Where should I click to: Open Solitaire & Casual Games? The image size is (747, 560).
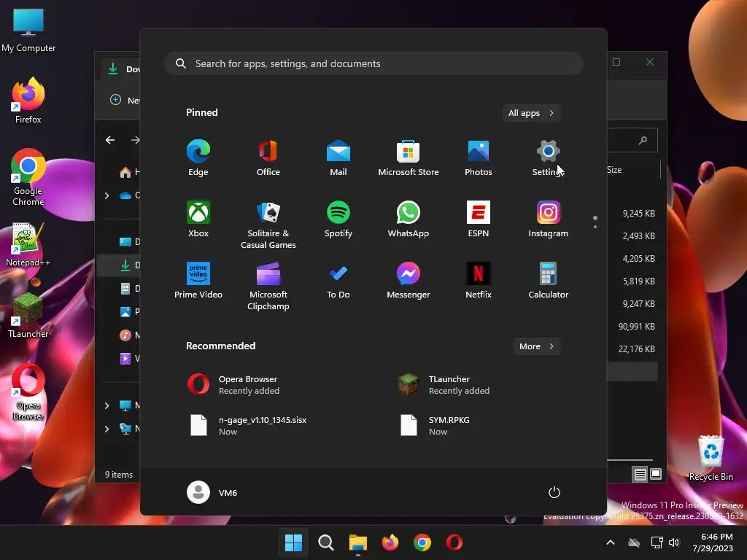click(268, 225)
